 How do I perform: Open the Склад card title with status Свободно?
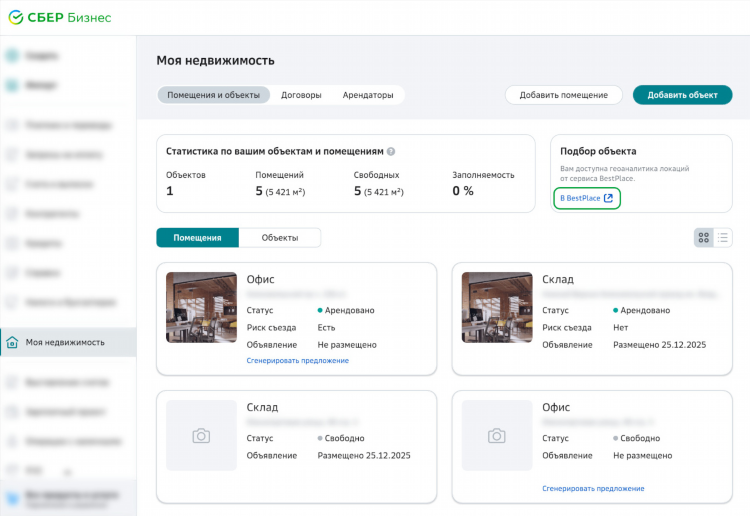[262, 407]
